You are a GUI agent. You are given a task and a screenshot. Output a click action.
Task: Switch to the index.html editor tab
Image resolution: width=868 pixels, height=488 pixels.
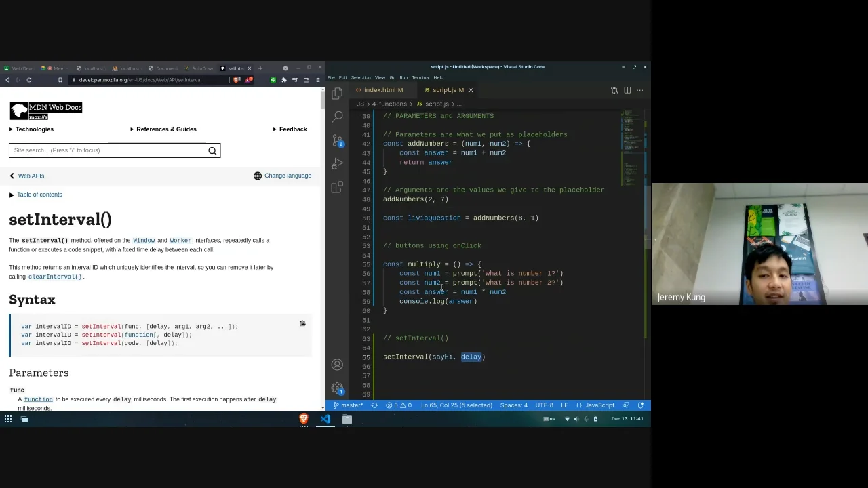tap(383, 90)
